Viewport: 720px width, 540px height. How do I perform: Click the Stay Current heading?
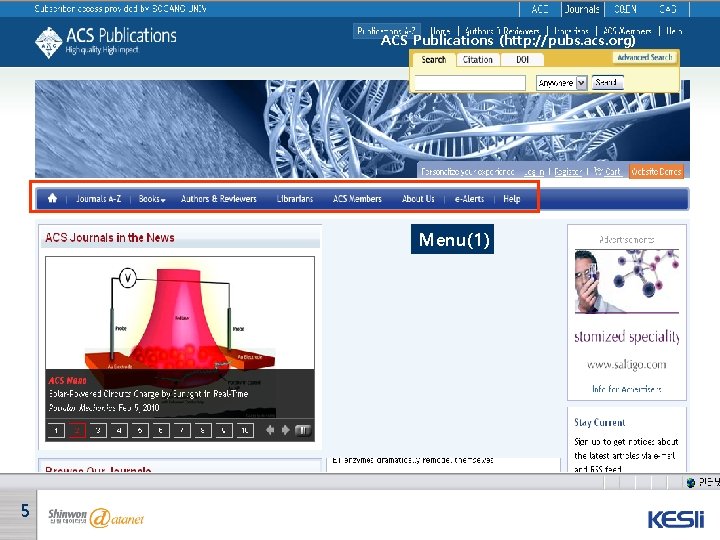coord(600,422)
